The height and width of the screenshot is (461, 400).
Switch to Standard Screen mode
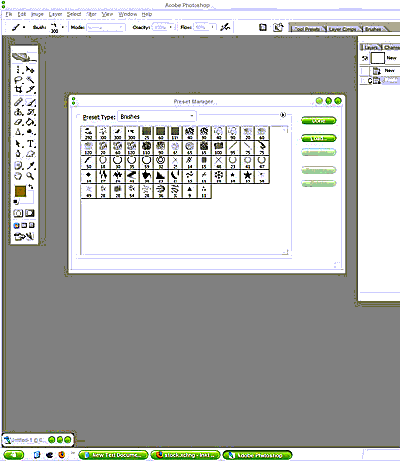tap(16, 226)
